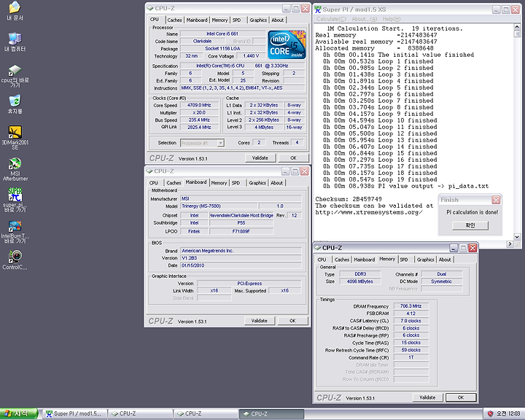Click Validate in the Mainboard window

click(260, 321)
